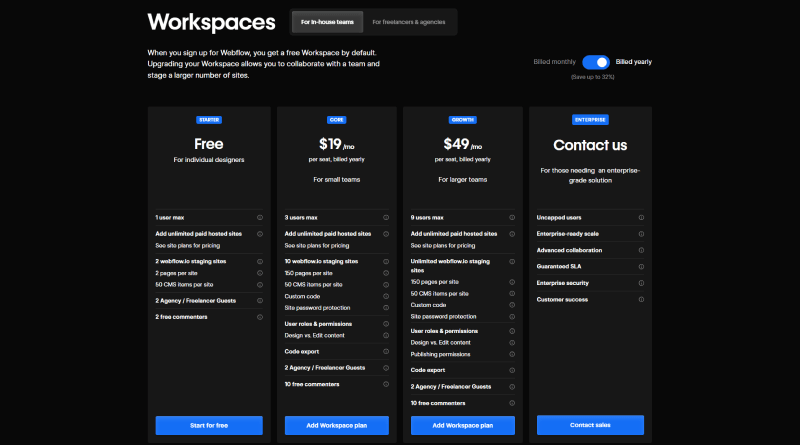Open info icon for Growth unlimited paid hosted sites
Screen dimensions: 800x445
(512, 234)
